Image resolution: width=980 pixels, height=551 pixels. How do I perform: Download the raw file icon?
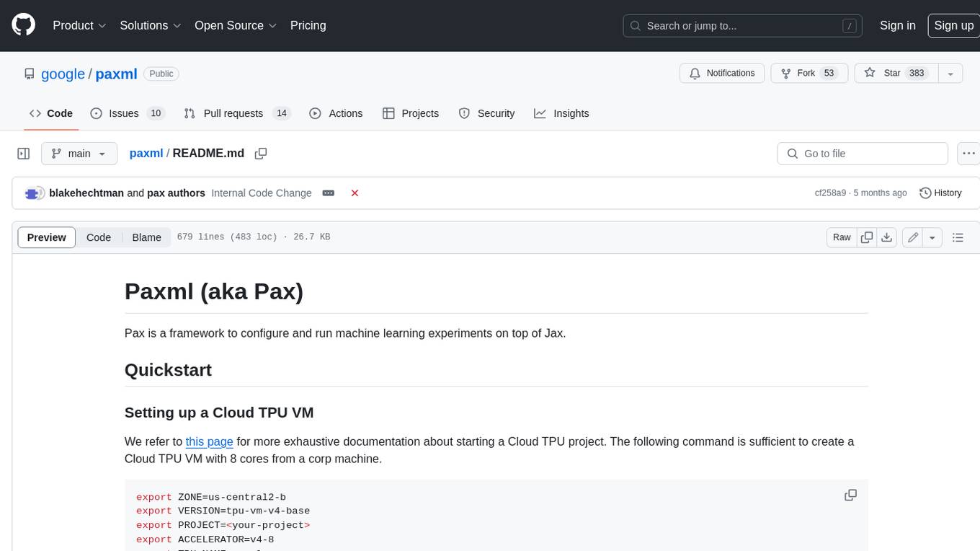click(887, 237)
